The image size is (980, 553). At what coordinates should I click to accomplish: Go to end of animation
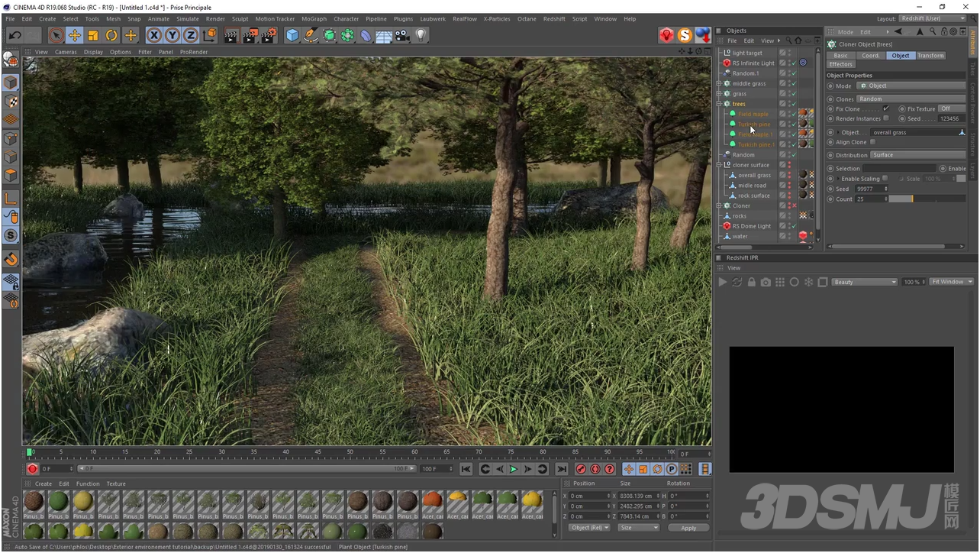pyautogui.click(x=562, y=469)
